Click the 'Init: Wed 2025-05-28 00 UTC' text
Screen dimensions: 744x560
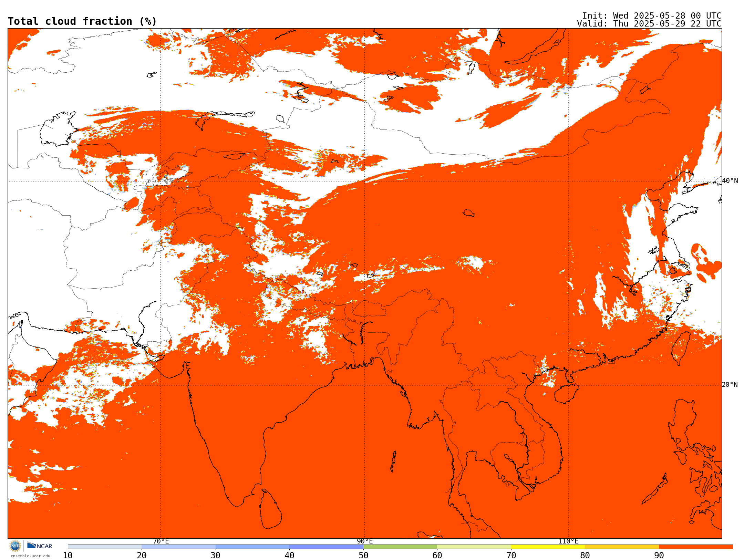[x=652, y=16]
